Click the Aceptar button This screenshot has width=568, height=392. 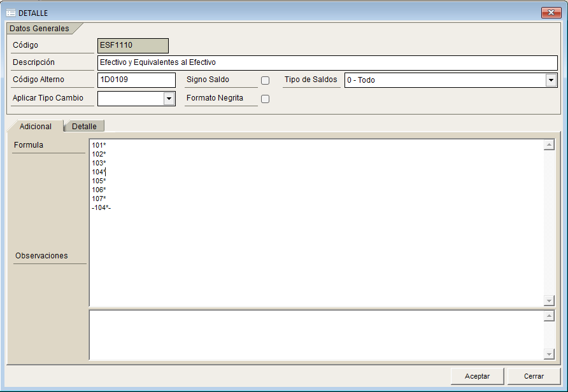[477, 376]
